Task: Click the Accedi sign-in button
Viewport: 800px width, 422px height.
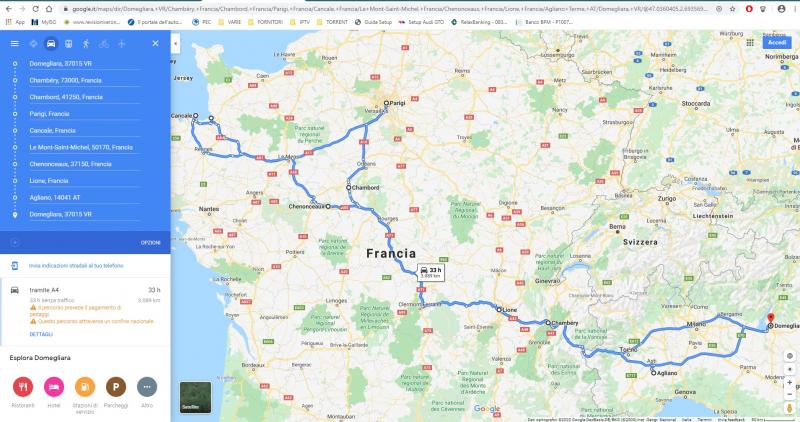Action: coord(777,43)
